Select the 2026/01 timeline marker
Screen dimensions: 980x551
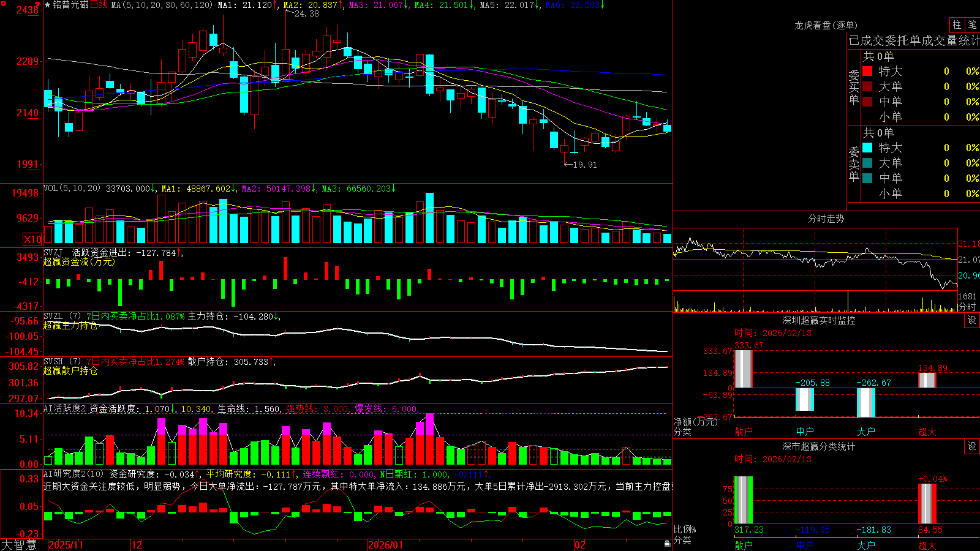[x=385, y=545]
